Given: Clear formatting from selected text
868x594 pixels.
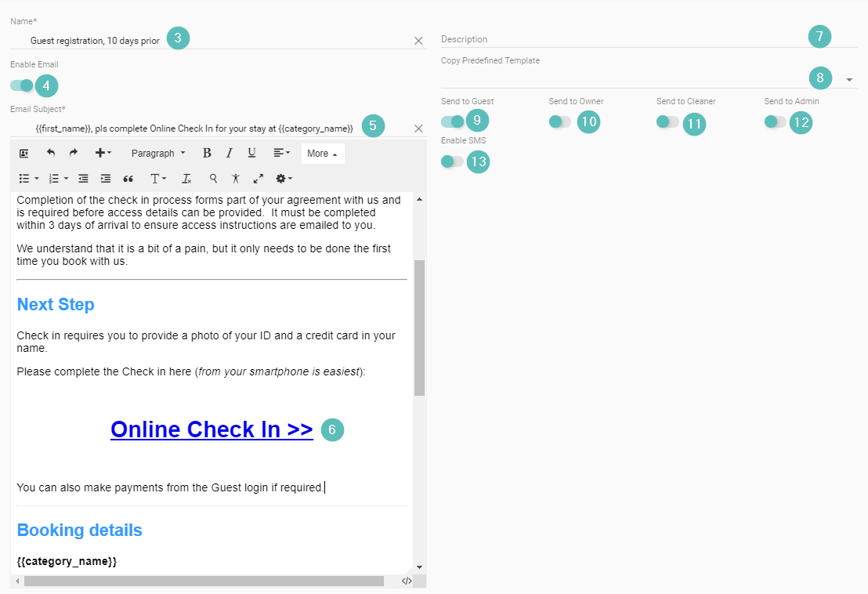Looking at the screenshot, I should pyautogui.click(x=186, y=179).
